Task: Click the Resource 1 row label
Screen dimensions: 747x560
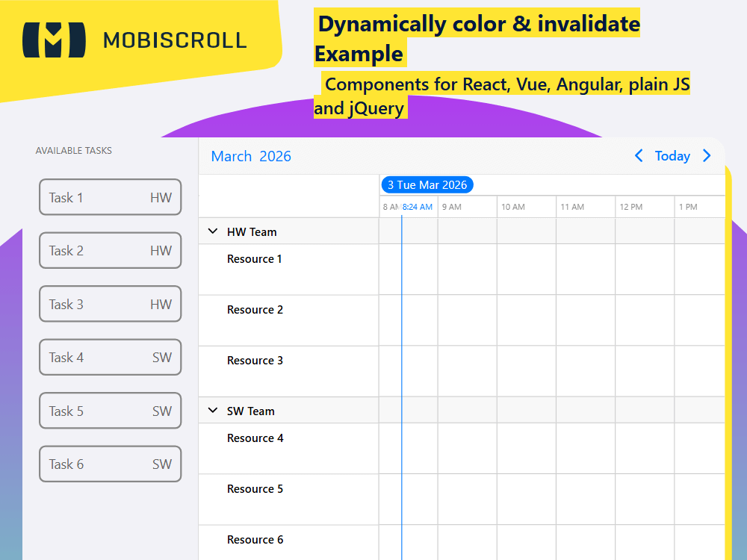Action: (x=255, y=258)
